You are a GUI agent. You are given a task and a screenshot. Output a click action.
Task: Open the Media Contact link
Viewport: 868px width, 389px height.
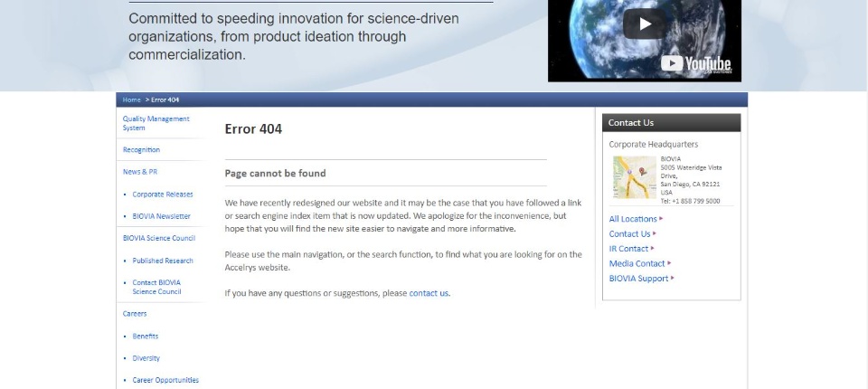[637, 264]
